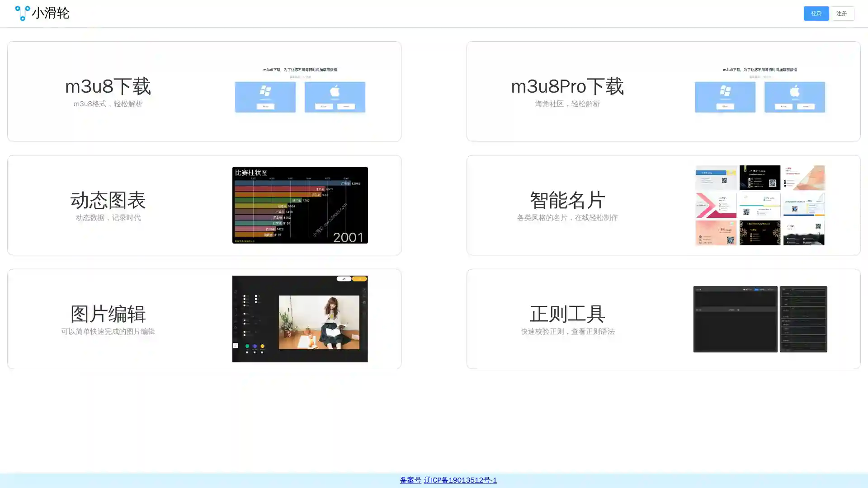Screen dimensions: 868x488
Task: Open the 图片编辑 card title
Action: pyautogui.click(x=108, y=314)
